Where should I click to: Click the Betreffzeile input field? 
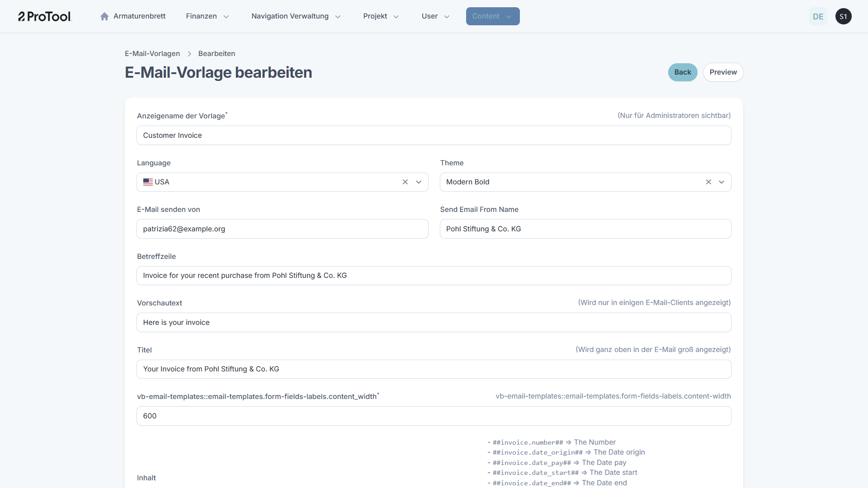434,276
